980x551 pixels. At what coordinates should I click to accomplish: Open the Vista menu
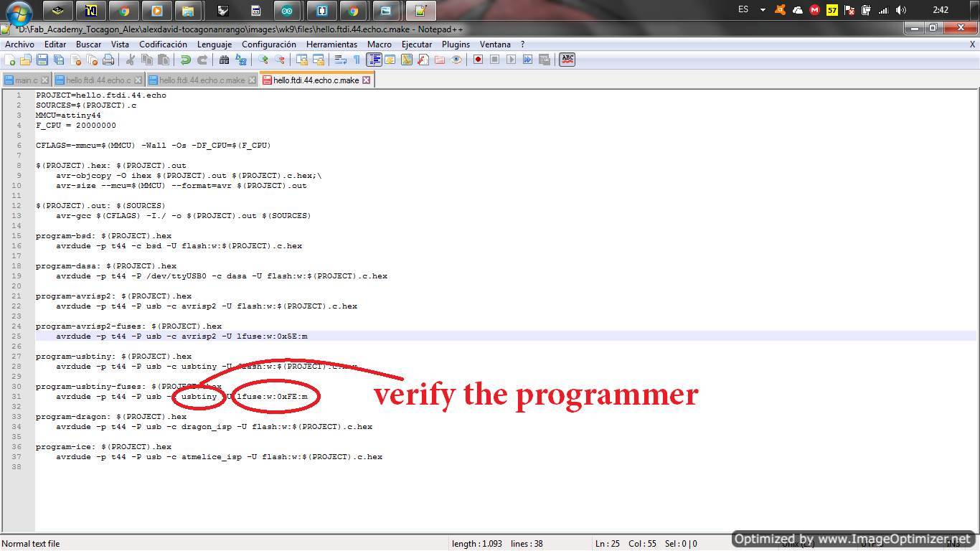(120, 44)
